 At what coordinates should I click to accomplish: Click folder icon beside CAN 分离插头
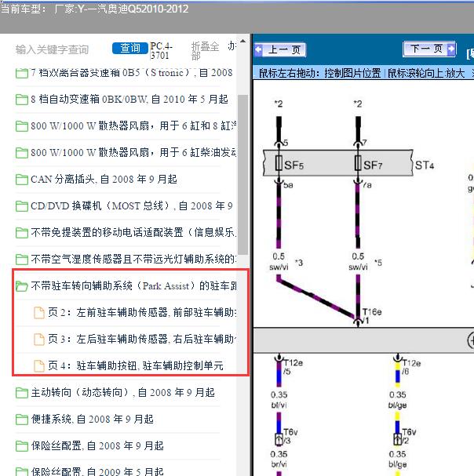[22, 180]
